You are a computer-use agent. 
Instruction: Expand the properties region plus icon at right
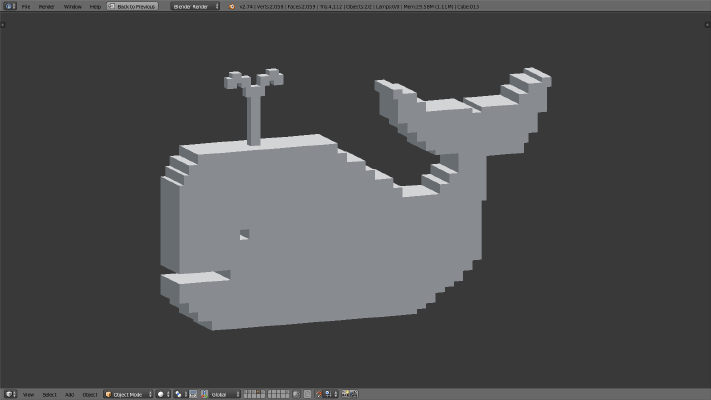[707, 24]
